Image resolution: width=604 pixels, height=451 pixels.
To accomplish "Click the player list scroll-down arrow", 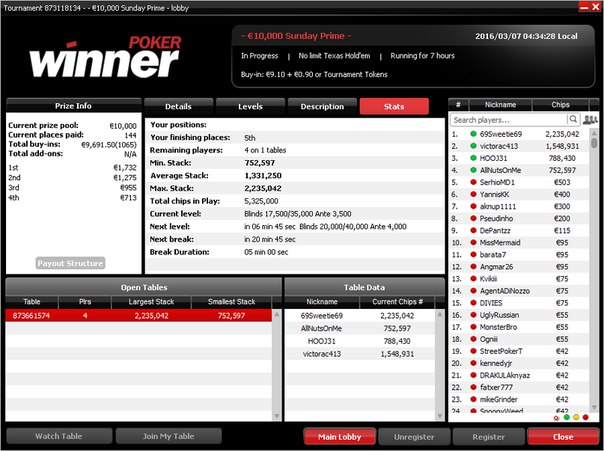I will (594, 407).
